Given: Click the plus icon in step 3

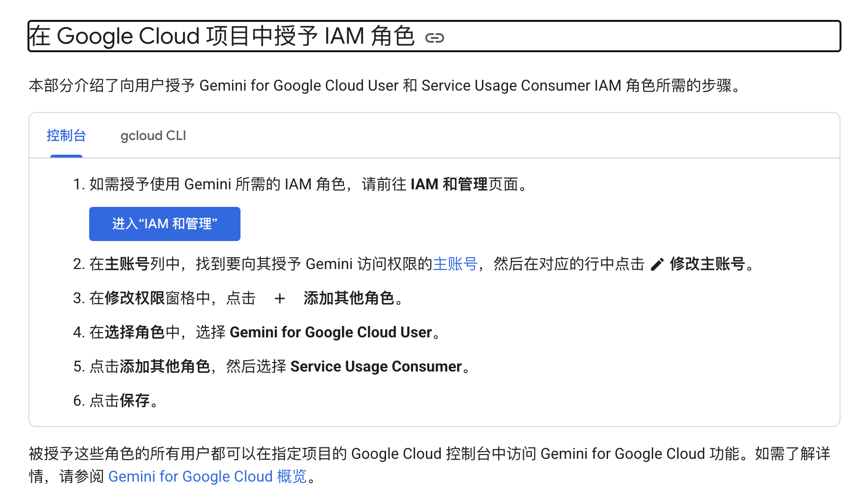Looking at the screenshot, I should pos(280,298).
